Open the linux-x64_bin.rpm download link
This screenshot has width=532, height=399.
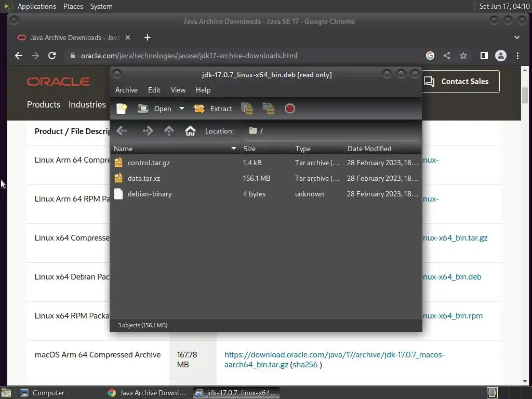(x=453, y=316)
